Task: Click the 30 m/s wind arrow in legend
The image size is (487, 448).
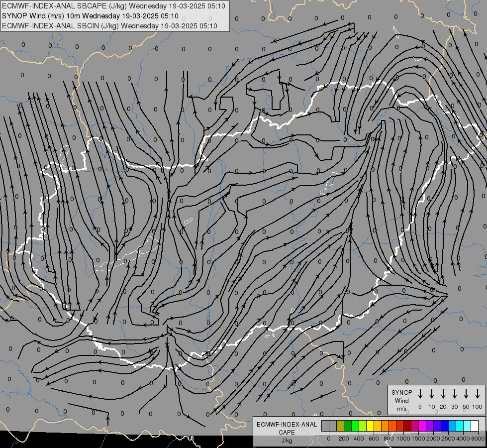Action: 454,394
